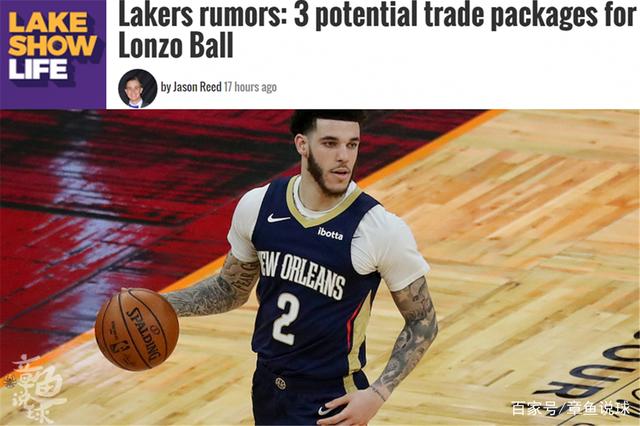Click the calligraphy watermark logo bottom-left
This screenshot has height=426, width=640.
36,389
